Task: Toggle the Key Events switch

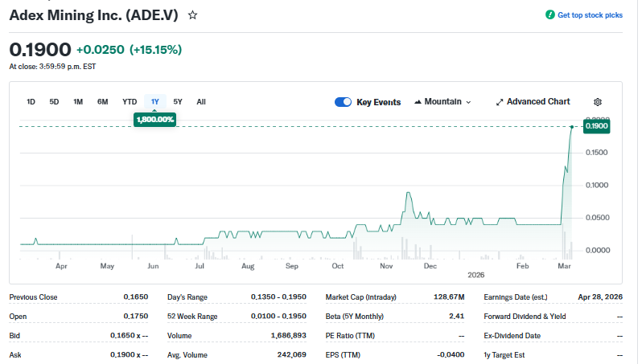Action: coord(343,102)
